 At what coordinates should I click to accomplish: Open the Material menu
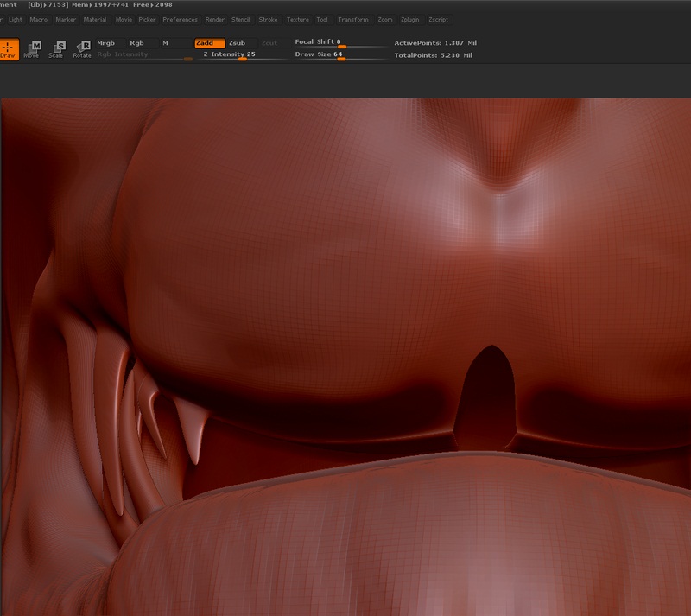95,19
